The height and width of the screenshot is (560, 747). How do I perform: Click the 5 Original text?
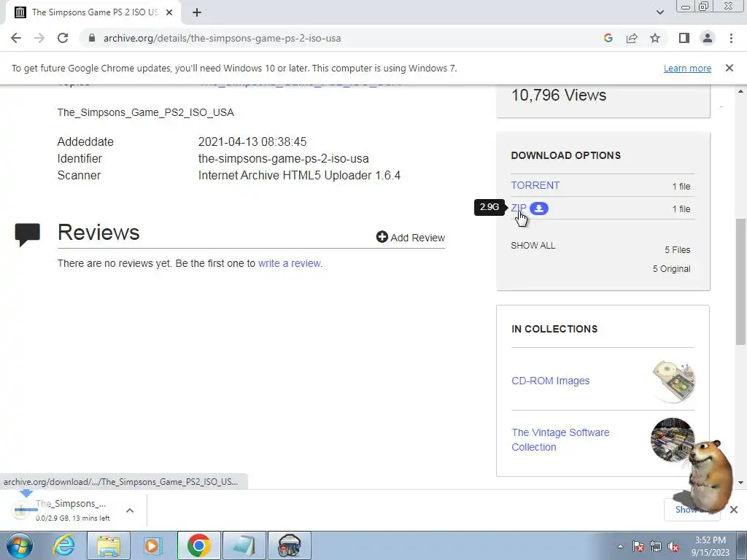(671, 269)
